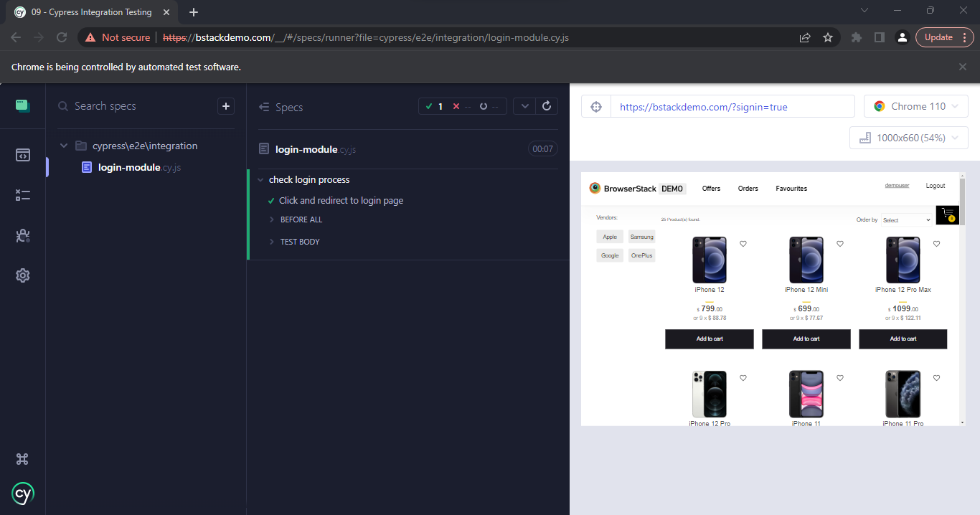Toggle Chrome side panel icon
The image size is (980, 515).
tap(880, 37)
